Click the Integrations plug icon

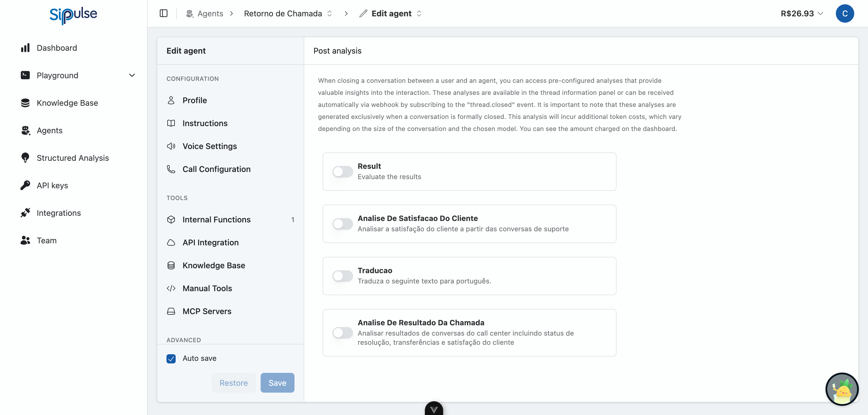click(x=25, y=213)
